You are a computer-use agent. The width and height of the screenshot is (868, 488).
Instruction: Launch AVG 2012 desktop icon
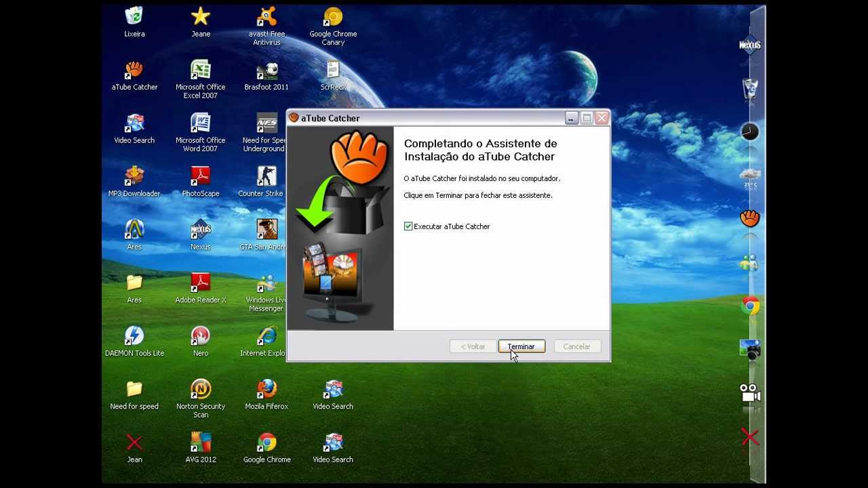pyautogui.click(x=201, y=447)
